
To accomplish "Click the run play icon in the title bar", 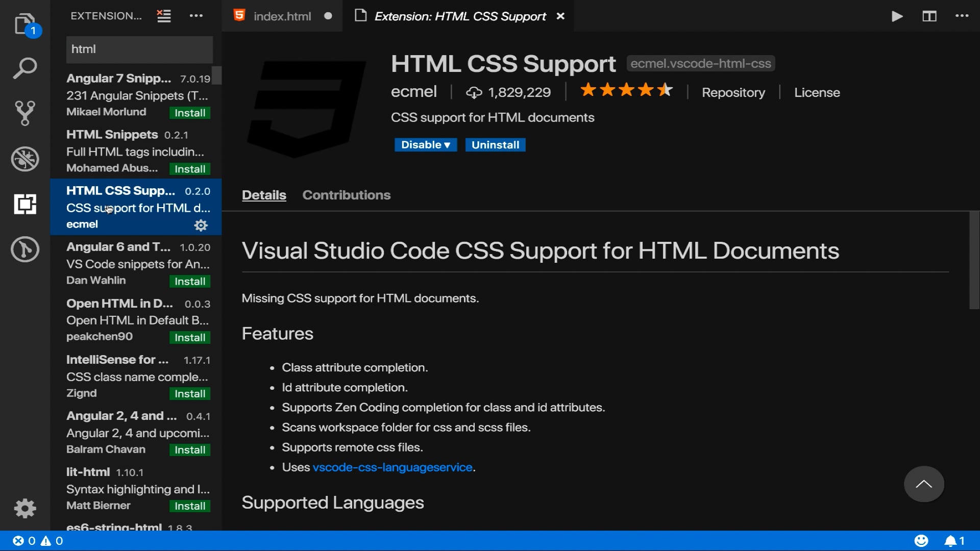I will point(897,16).
